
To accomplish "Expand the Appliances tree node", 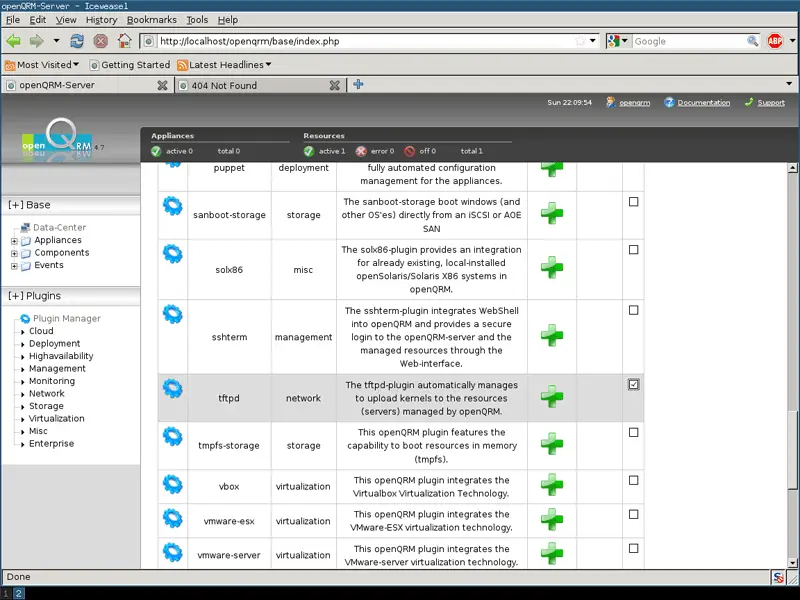I will 14,241.
